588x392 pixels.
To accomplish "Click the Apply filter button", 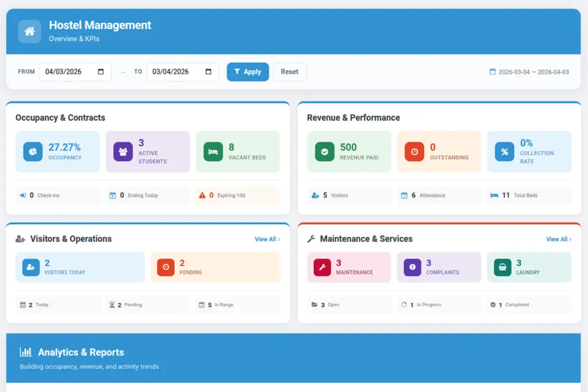I will click(x=247, y=72).
